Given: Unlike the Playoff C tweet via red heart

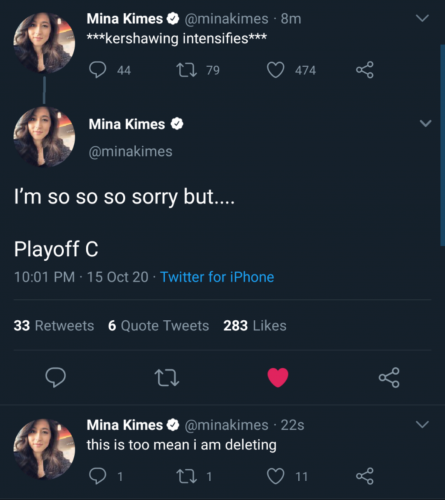Looking at the screenshot, I should tap(278, 377).
